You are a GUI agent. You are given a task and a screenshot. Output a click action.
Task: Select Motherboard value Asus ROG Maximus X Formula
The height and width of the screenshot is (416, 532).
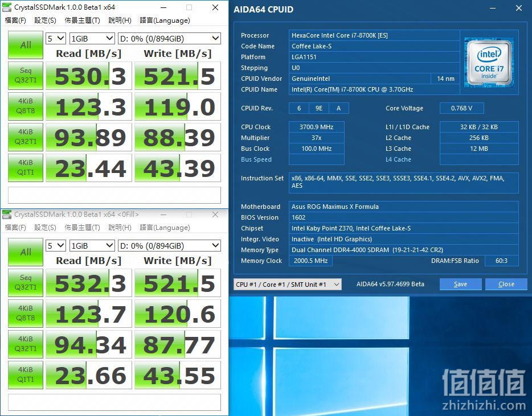tap(403, 207)
